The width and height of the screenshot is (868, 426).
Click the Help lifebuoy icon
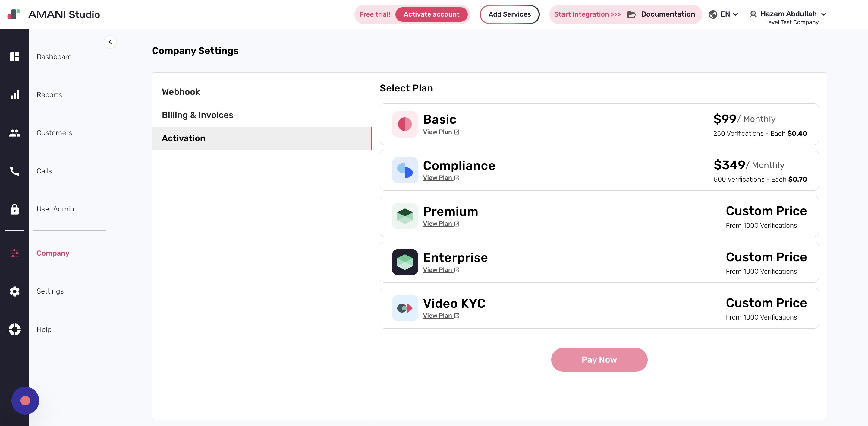tap(14, 329)
